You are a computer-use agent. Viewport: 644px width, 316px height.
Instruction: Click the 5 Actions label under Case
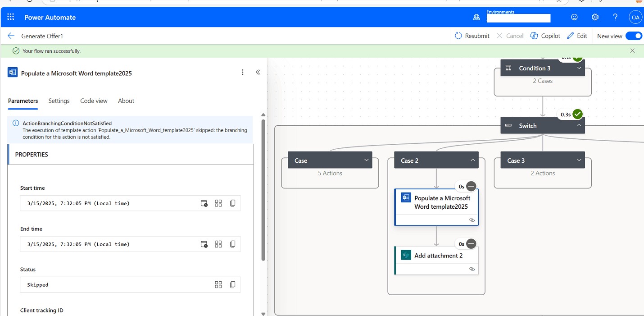[330, 173]
